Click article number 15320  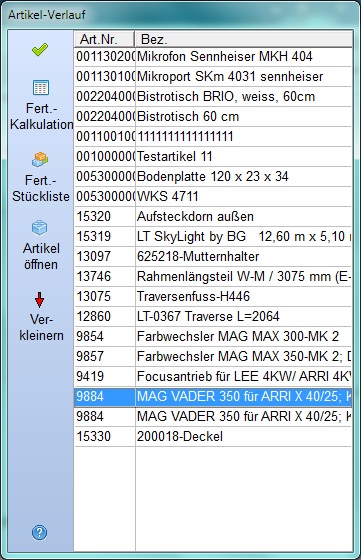coord(94,216)
